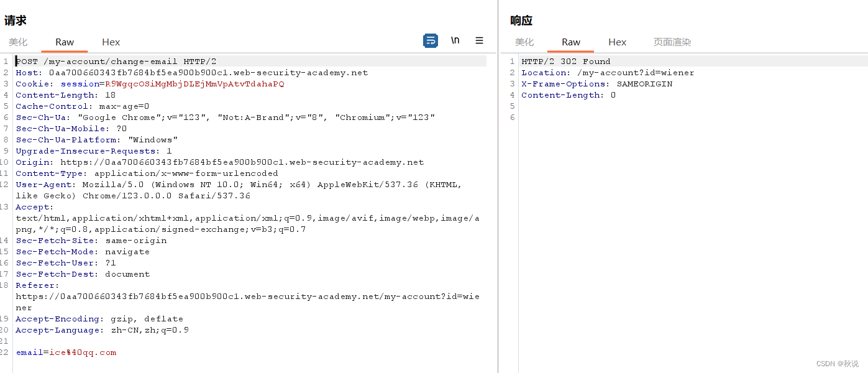This screenshot has height=373, width=868.
Task: Select the response Raw tab
Action: click(571, 42)
